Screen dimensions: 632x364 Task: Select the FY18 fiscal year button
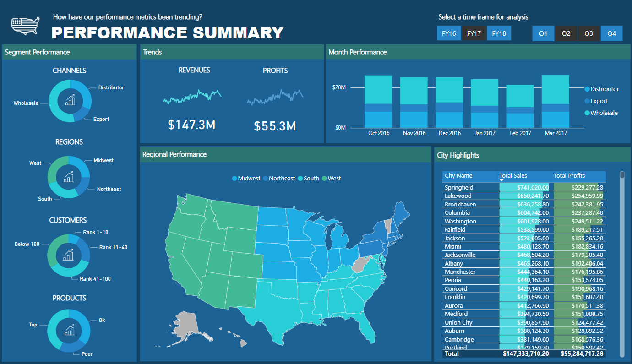click(499, 33)
